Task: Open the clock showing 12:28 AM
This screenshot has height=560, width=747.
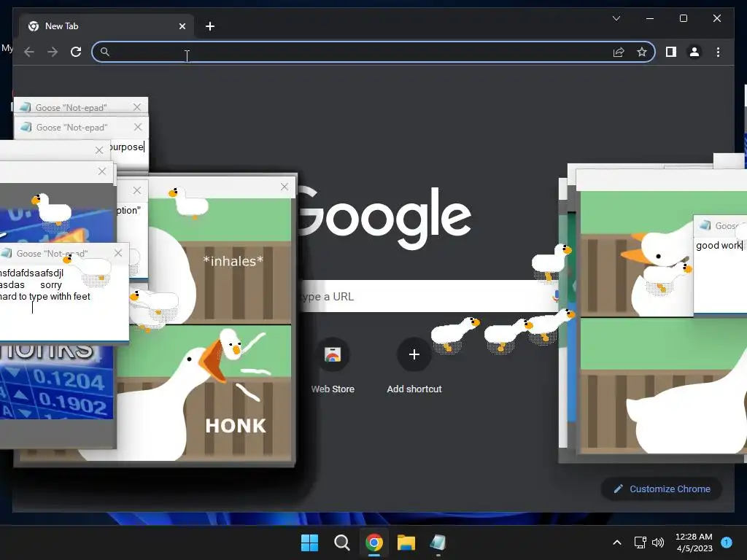Action: tap(694, 542)
